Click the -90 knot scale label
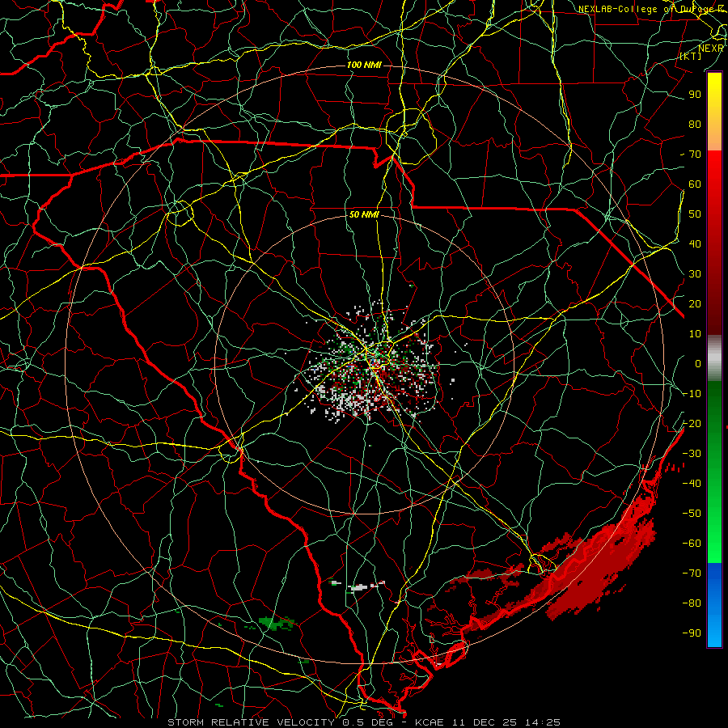This screenshot has width=728, height=728. [x=692, y=633]
